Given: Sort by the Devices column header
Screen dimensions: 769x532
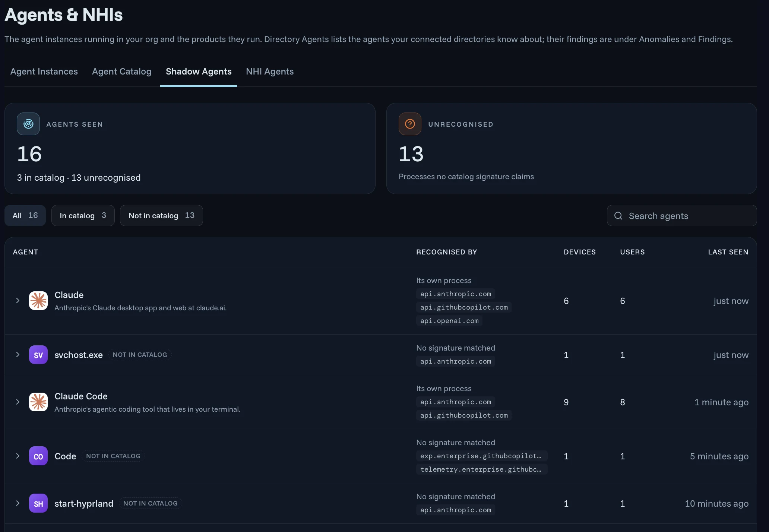Looking at the screenshot, I should pyautogui.click(x=580, y=252).
